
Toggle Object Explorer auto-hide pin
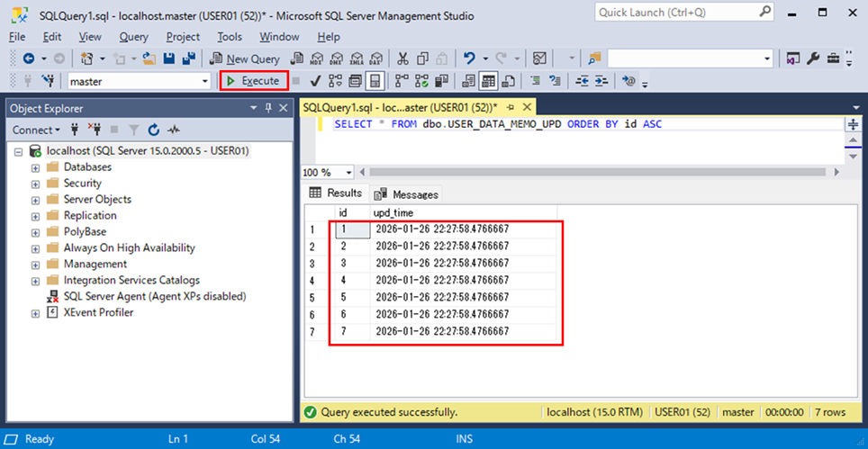pyautogui.click(x=268, y=108)
